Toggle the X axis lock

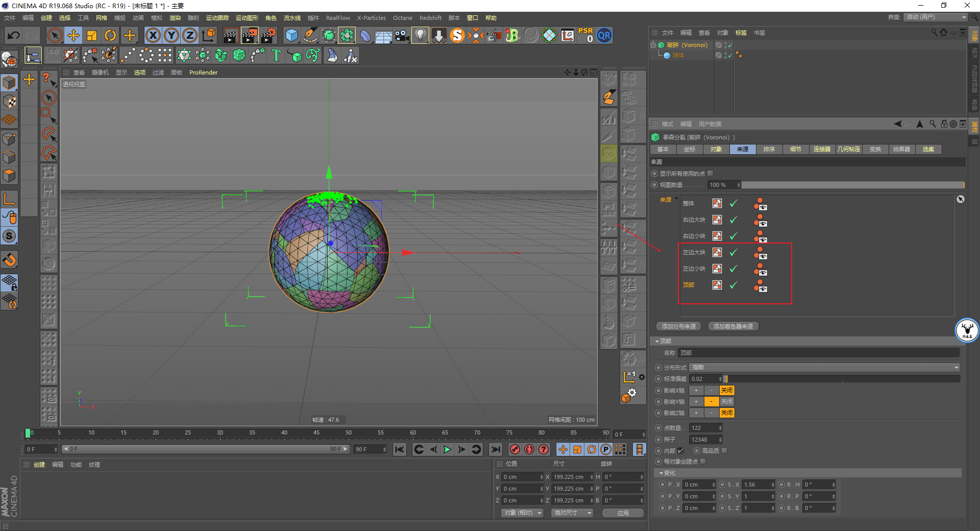pyautogui.click(x=153, y=35)
